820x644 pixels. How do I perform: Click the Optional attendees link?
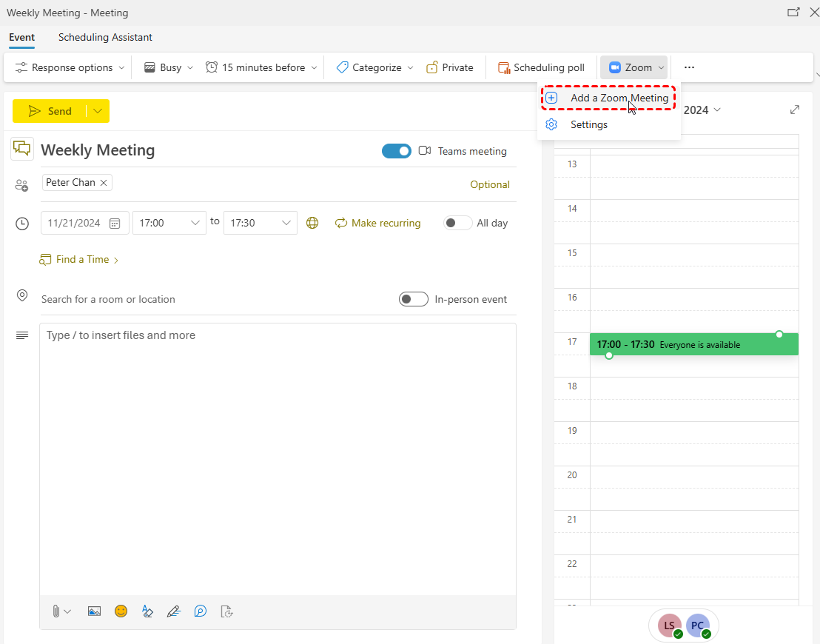point(489,184)
